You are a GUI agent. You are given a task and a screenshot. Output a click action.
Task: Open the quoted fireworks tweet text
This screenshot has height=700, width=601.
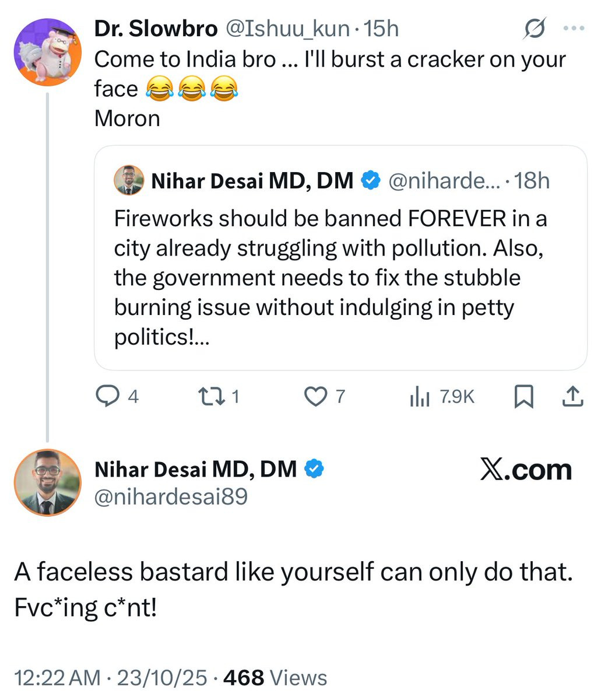[x=330, y=278]
